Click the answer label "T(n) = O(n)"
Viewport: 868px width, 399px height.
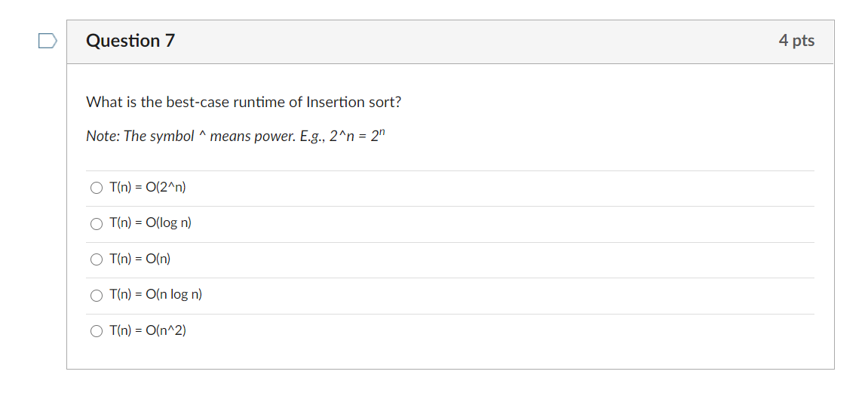pos(140,259)
